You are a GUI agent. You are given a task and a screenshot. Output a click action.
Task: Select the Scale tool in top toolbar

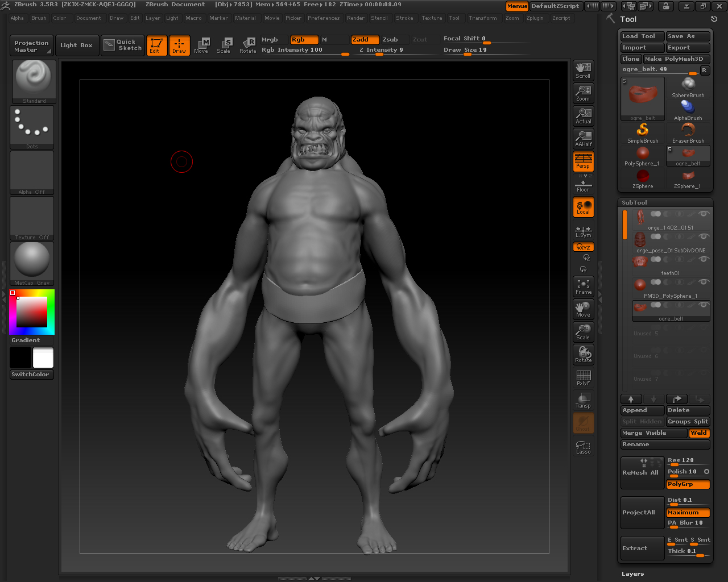(x=224, y=45)
